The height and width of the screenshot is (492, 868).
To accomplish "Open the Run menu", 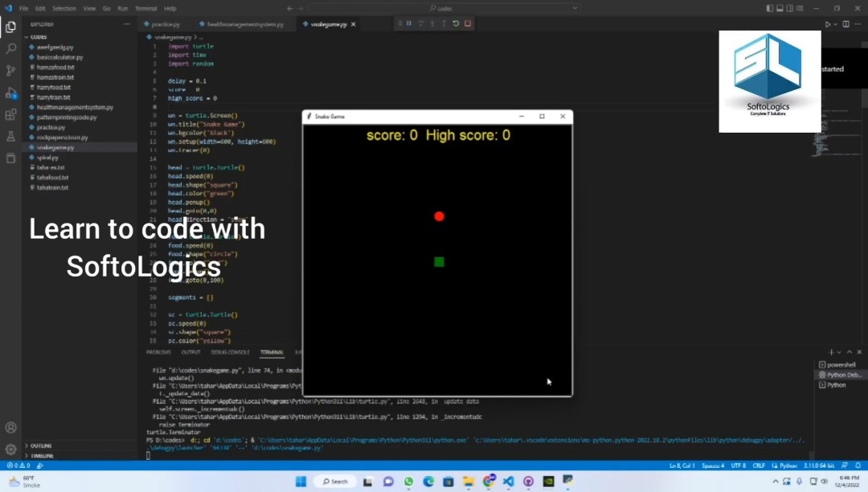I will (123, 8).
